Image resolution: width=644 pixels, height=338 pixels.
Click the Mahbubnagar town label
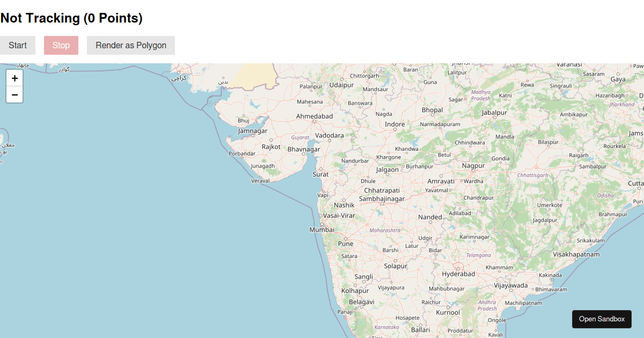point(446,289)
